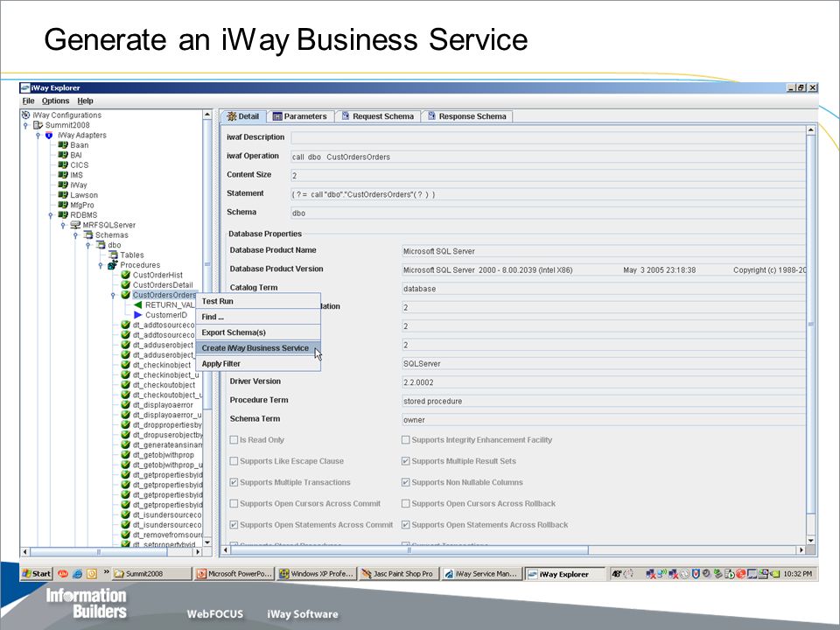Image resolution: width=840 pixels, height=630 pixels.
Task: Switch to the Parameters tab
Action: coord(300,116)
